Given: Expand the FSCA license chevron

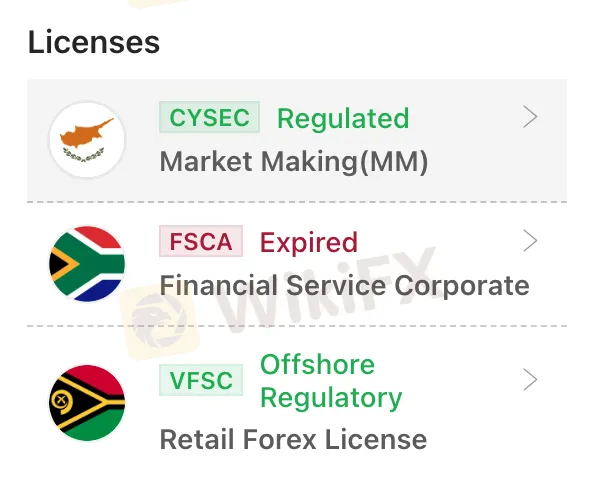Looking at the screenshot, I should (x=530, y=241).
